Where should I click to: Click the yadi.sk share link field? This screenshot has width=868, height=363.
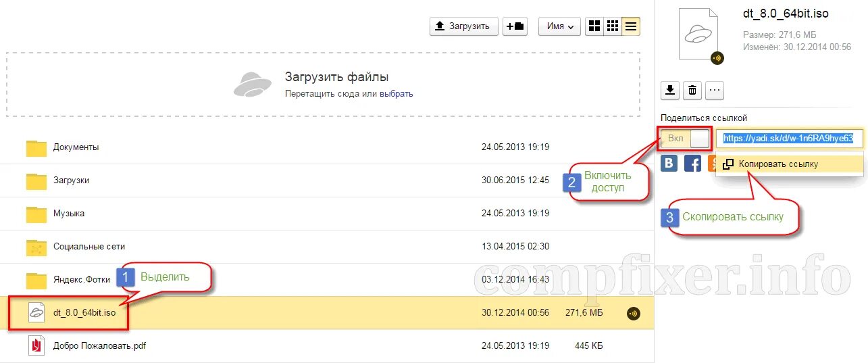790,139
